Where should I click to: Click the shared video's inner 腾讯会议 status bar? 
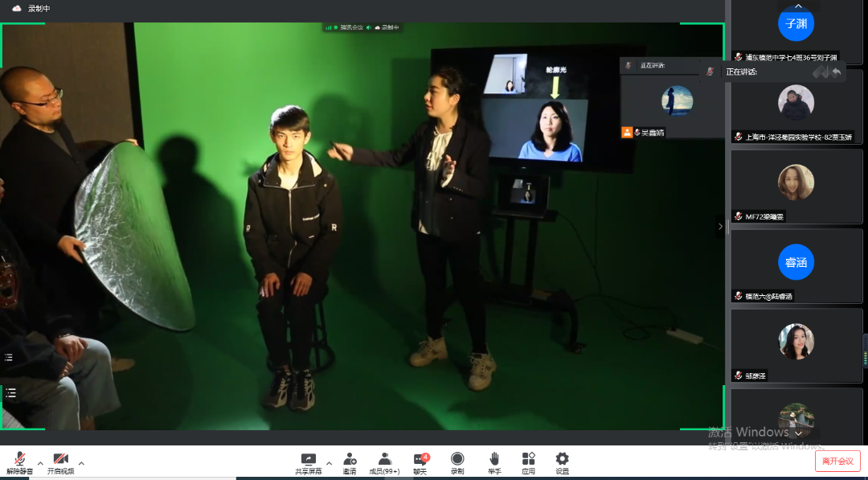coord(362,27)
